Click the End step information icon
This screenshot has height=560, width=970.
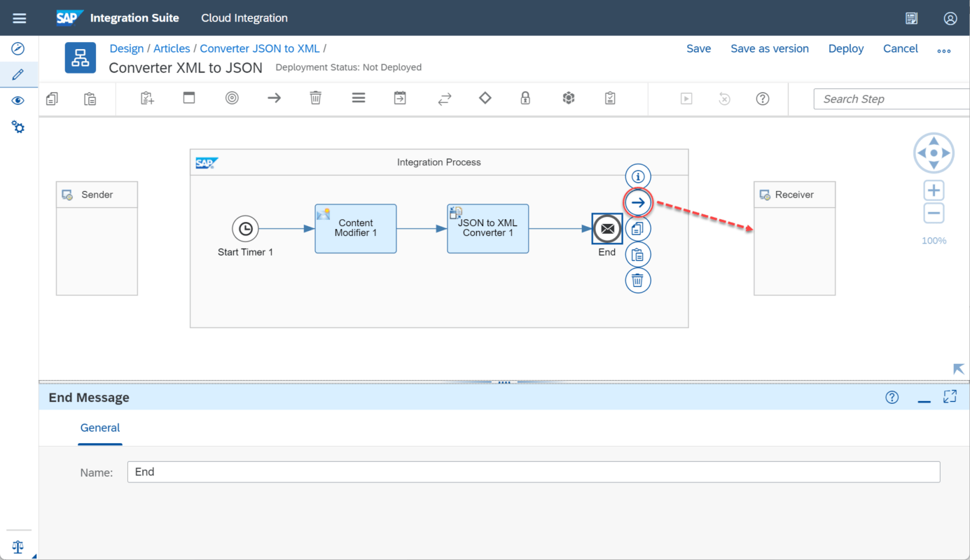click(x=638, y=176)
